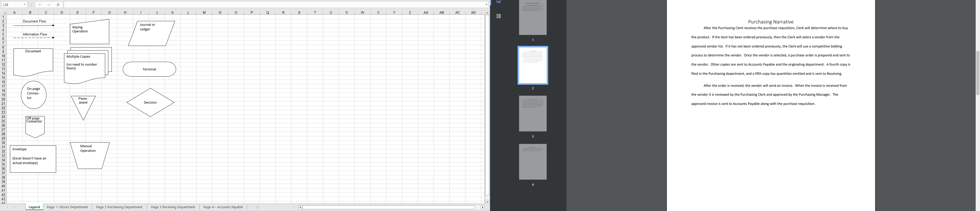The width and height of the screenshot is (980, 211).
Task: Click the Cancel (X) icon in the formula bar
Action: tap(40, 5)
